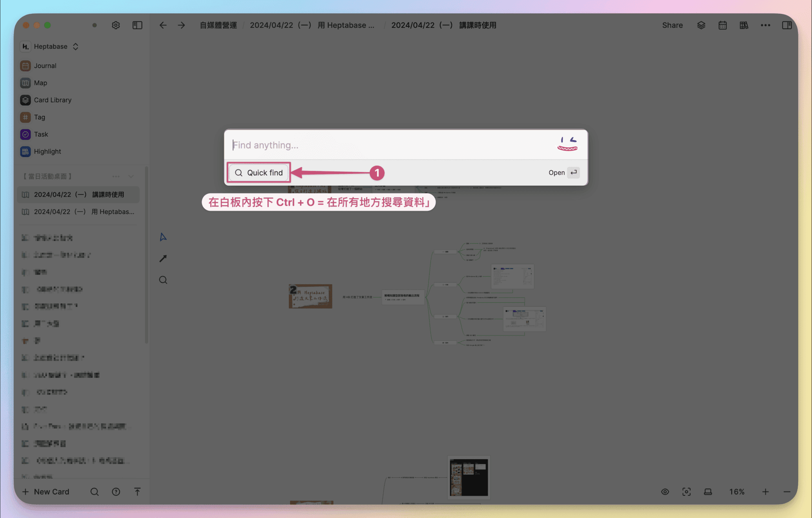Click the import upload arrow icon

pos(137,491)
